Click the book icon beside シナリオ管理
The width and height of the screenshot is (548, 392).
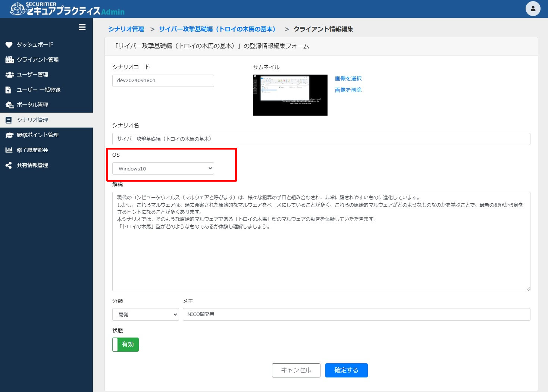8,120
